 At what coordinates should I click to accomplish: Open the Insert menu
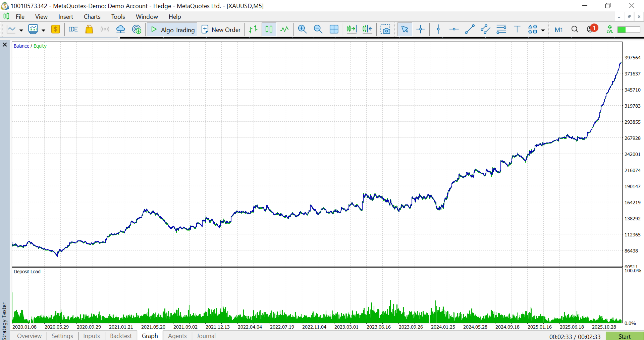66,16
